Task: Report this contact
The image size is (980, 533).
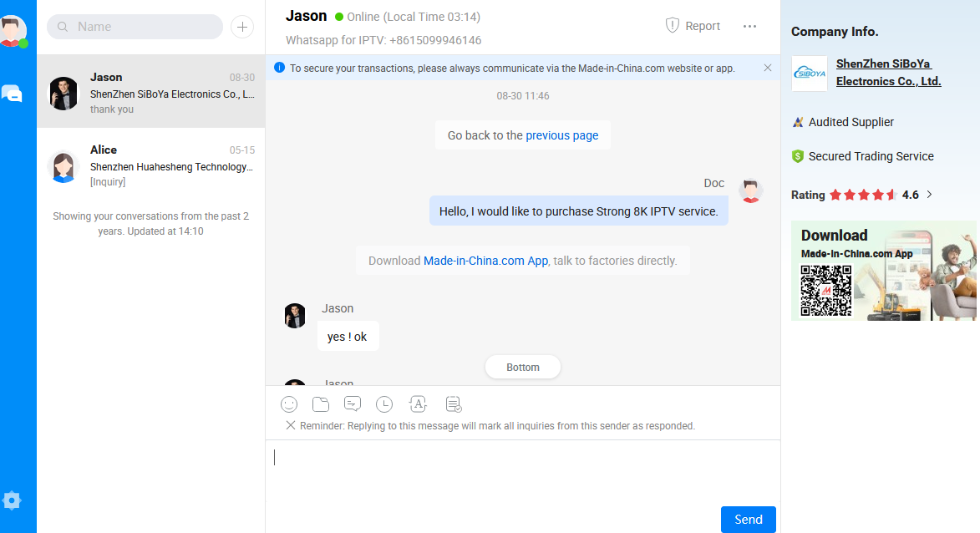Action: pyautogui.click(x=693, y=26)
